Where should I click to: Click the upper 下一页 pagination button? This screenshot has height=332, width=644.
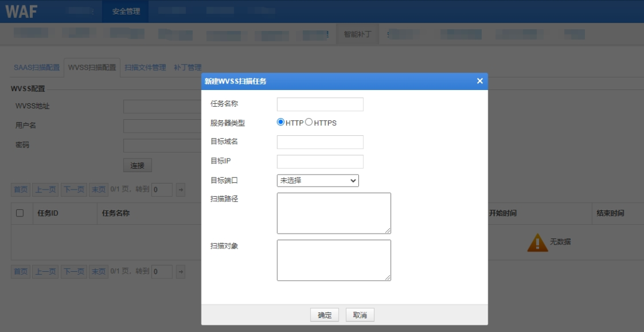coord(74,190)
